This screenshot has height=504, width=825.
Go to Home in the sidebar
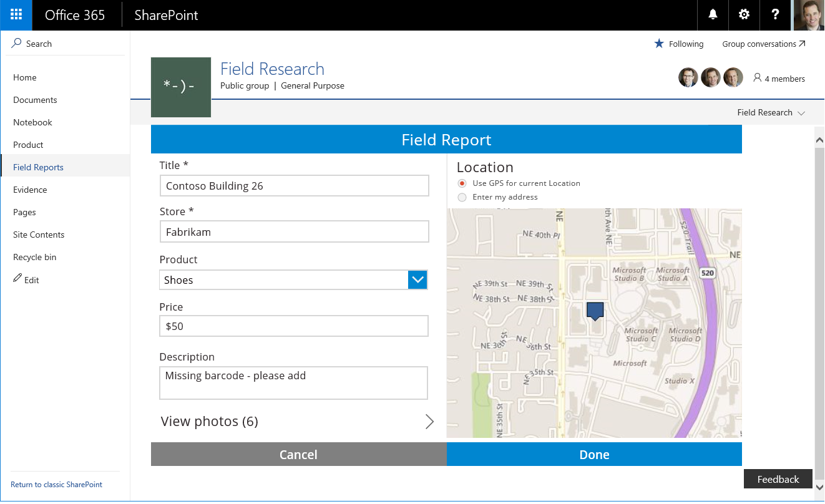[25, 77]
